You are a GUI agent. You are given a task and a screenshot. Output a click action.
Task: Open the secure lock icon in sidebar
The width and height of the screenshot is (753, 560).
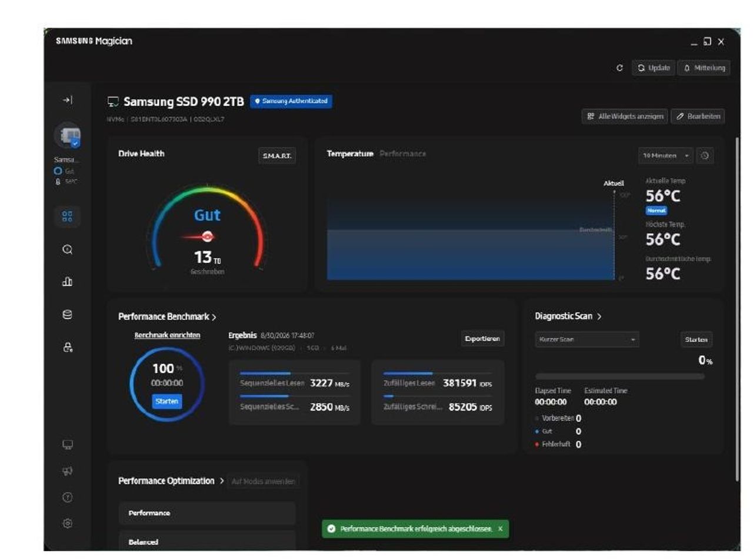pos(68,348)
